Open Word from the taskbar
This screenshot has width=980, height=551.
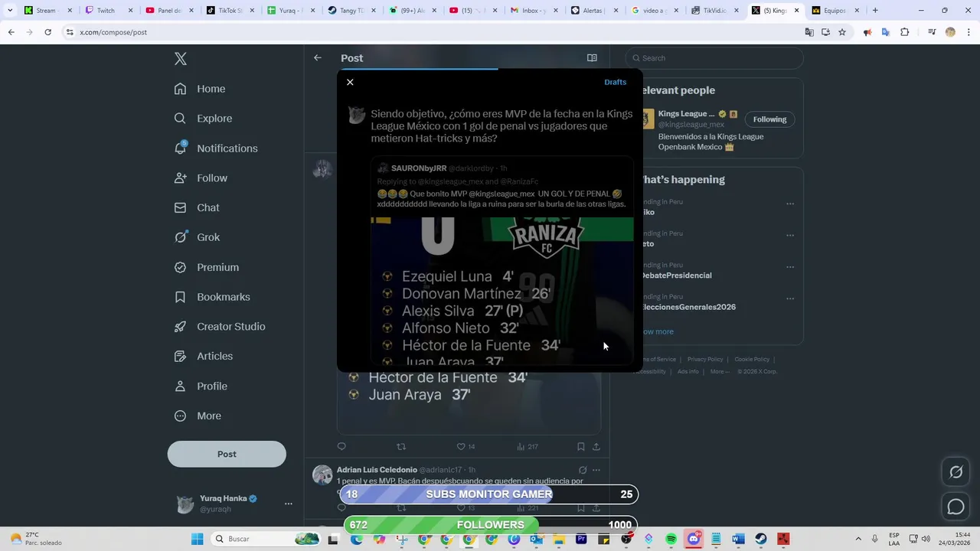738,539
